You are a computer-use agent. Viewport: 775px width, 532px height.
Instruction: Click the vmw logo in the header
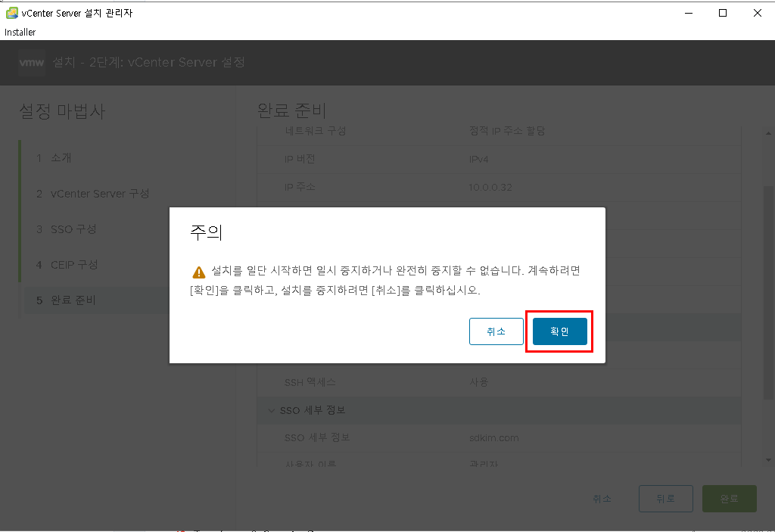click(x=32, y=62)
